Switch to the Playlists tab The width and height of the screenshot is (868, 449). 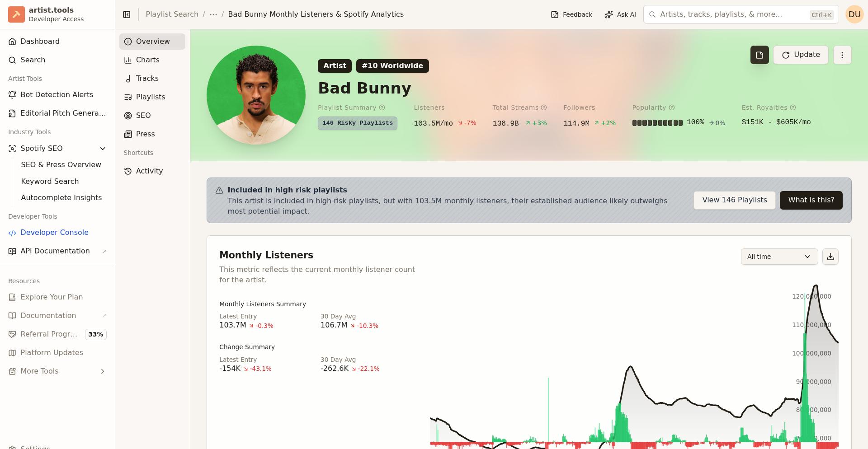(151, 97)
